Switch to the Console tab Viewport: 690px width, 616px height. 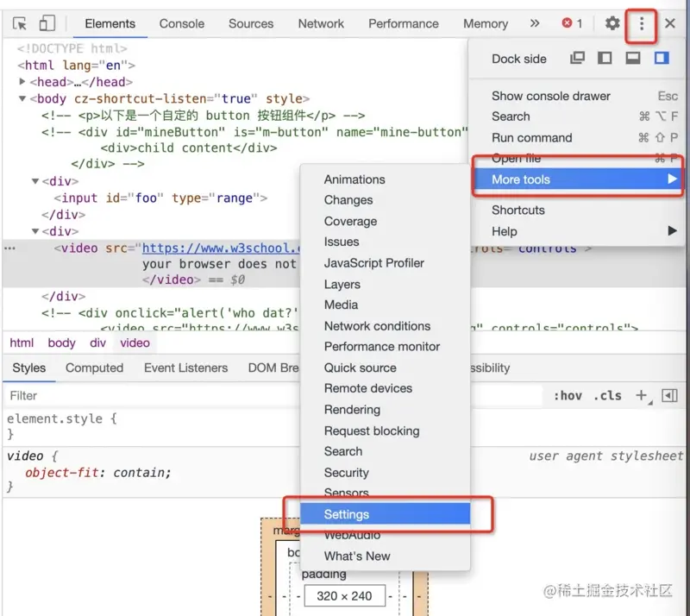click(x=182, y=23)
